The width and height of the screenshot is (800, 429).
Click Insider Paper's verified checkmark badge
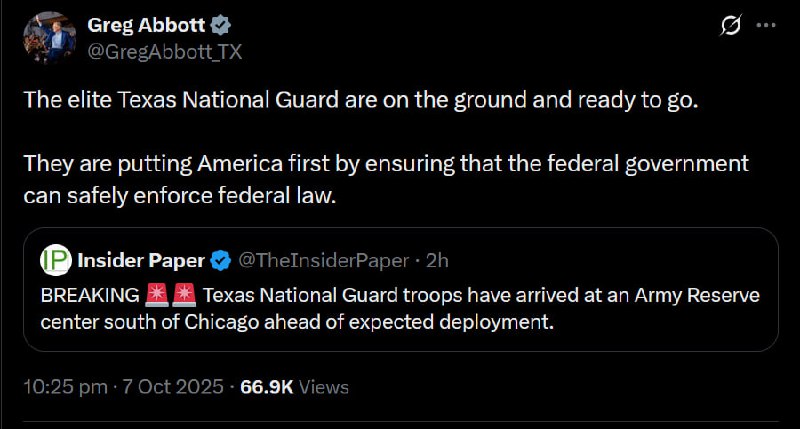tap(221, 261)
